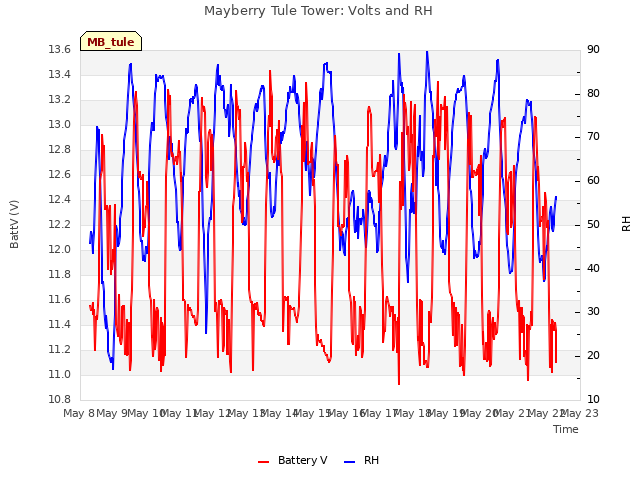Click the 13.4 left axis tick value

coord(60,75)
